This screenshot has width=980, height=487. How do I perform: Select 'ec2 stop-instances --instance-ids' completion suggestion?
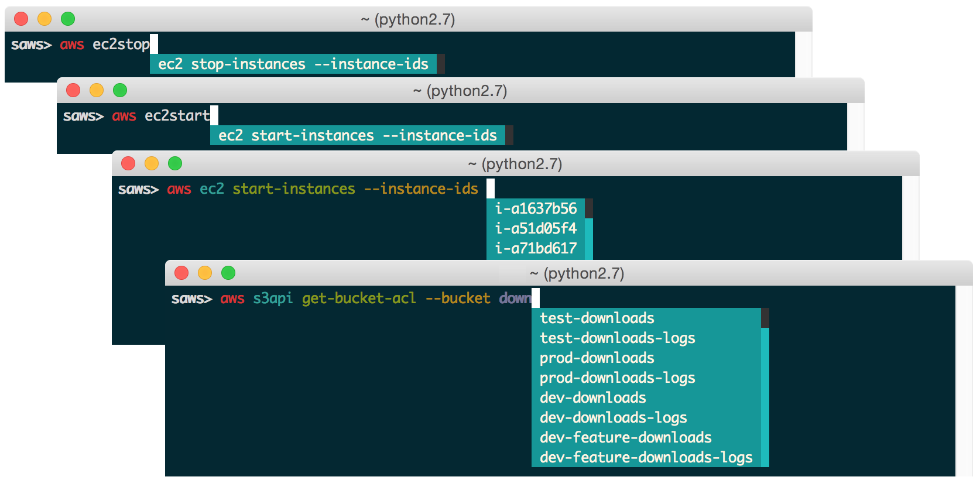(x=293, y=64)
